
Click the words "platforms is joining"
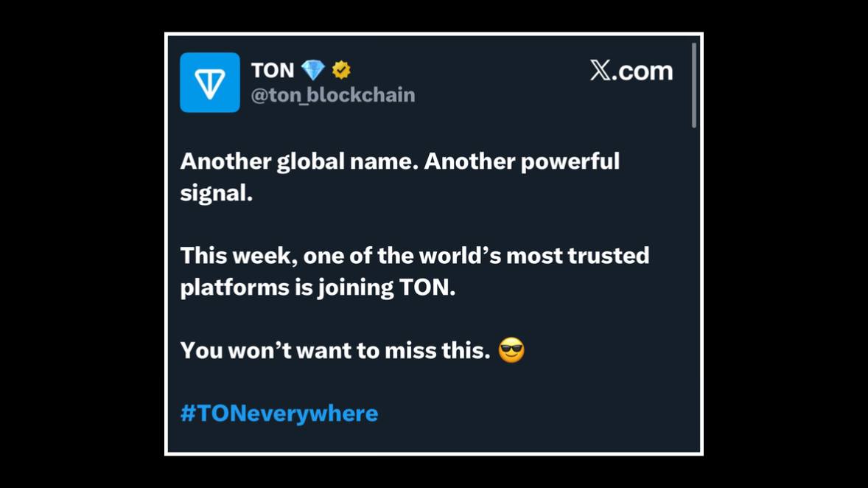tap(287, 288)
